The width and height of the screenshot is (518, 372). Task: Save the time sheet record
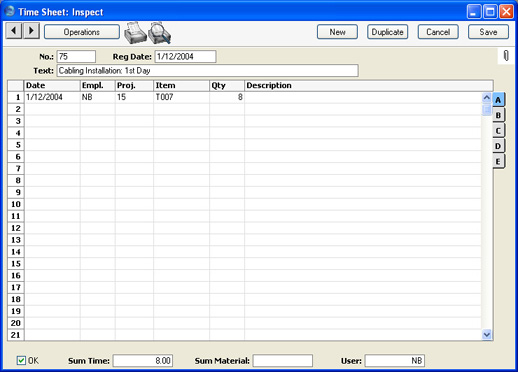[x=488, y=32]
